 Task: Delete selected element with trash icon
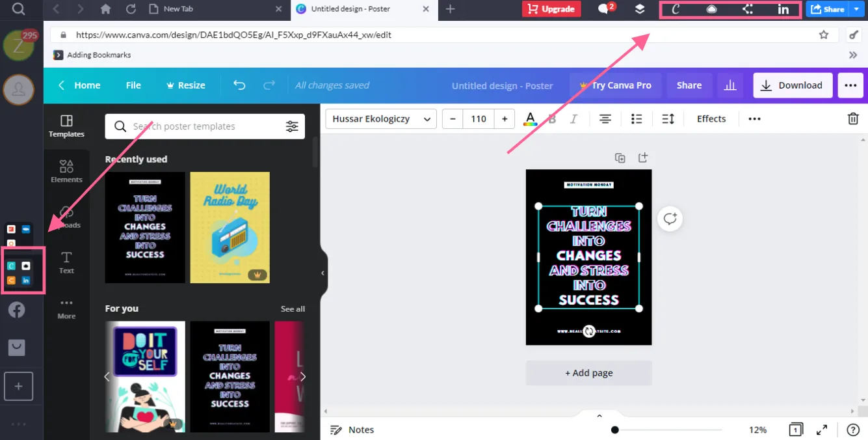853,118
